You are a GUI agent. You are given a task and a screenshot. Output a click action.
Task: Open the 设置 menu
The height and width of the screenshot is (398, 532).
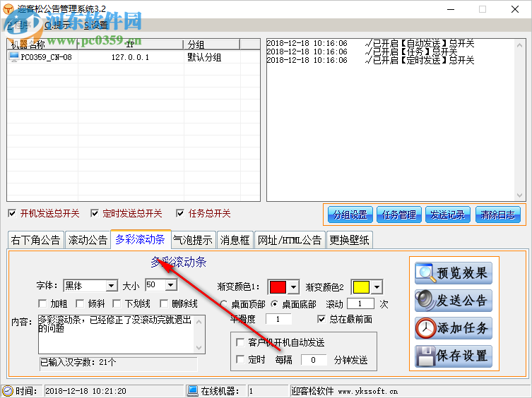[x=96, y=25]
